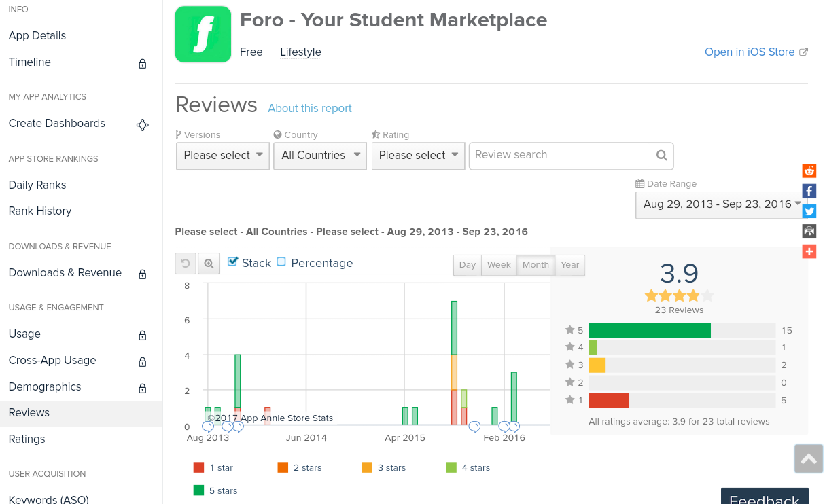Viewport: 825px width, 504px height.
Task: Open the About this report link
Action: (x=310, y=108)
